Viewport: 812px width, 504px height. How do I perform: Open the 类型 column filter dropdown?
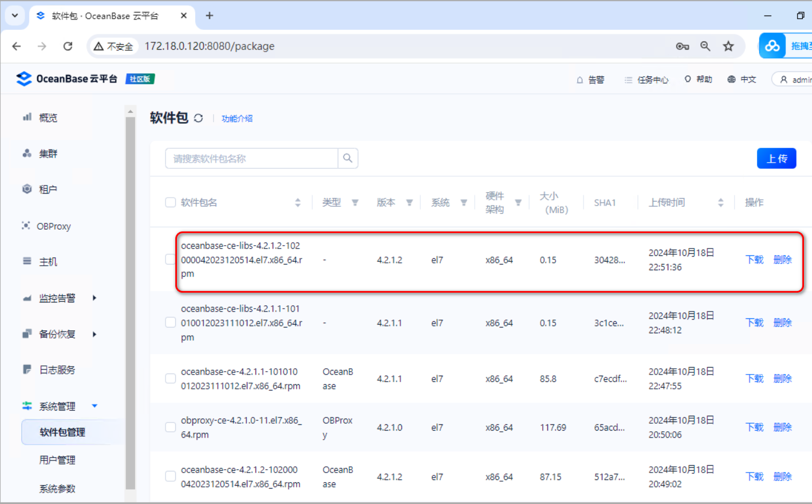coord(355,203)
